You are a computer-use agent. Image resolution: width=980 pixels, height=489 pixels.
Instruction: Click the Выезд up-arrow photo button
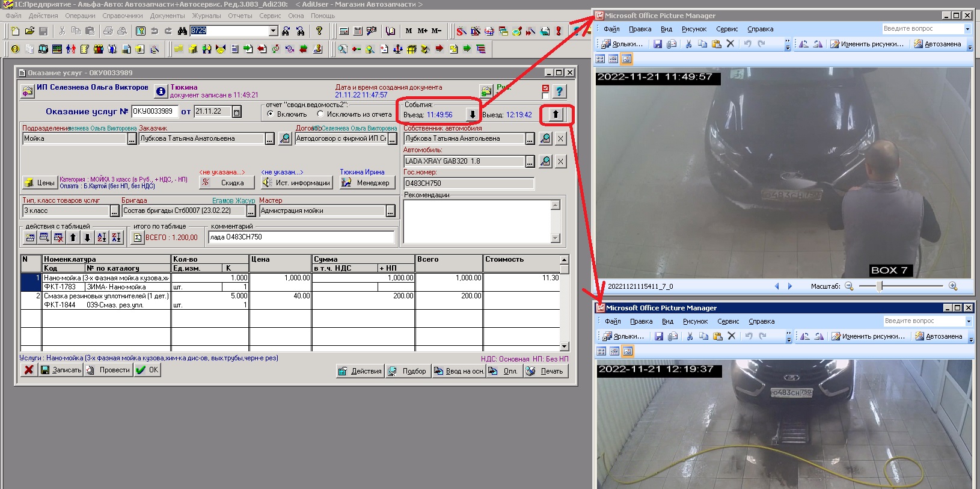point(556,114)
